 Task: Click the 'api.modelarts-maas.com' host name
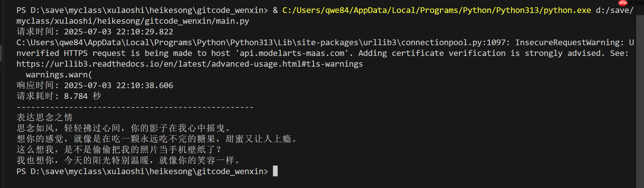292,53
